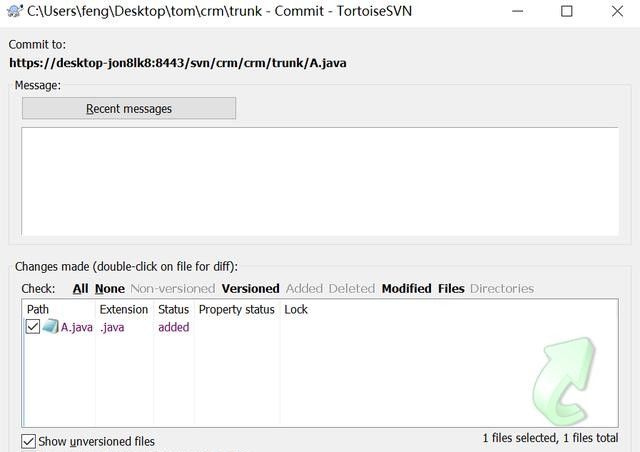This screenshot has height=452, width=640.
Task: Check Modified files link
Action: point(406,289)
